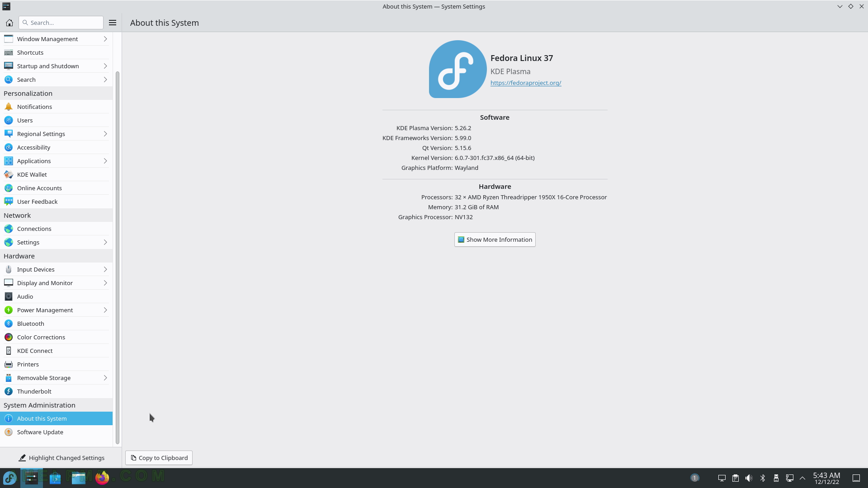Open Software Update settings
The width and height of the screenshot is (868, 488).
pyautogui.click(x=56, y=432)
